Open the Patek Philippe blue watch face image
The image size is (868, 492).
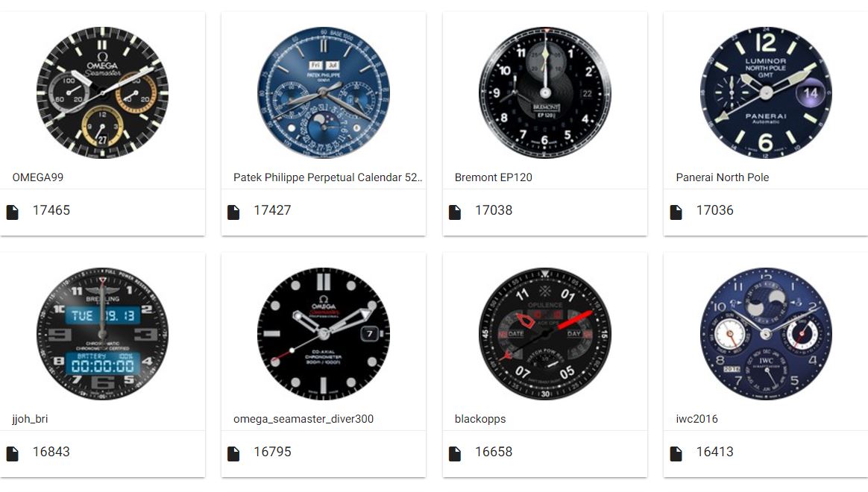click(324, 92)
